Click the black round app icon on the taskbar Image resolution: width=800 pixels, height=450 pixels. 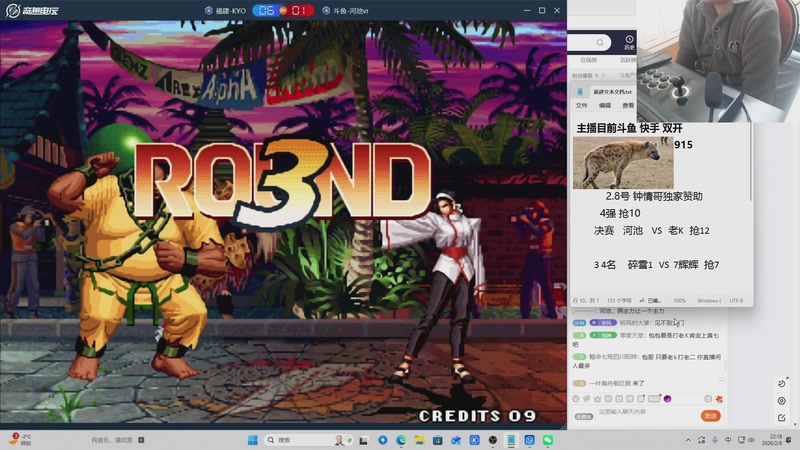point(493,440)
